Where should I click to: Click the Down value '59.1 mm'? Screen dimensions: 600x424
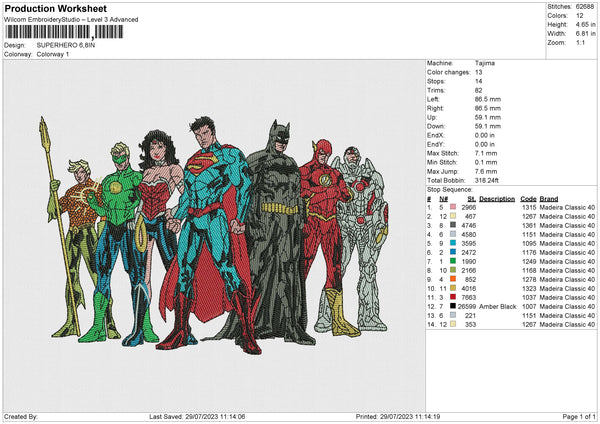tap(488, 126)
